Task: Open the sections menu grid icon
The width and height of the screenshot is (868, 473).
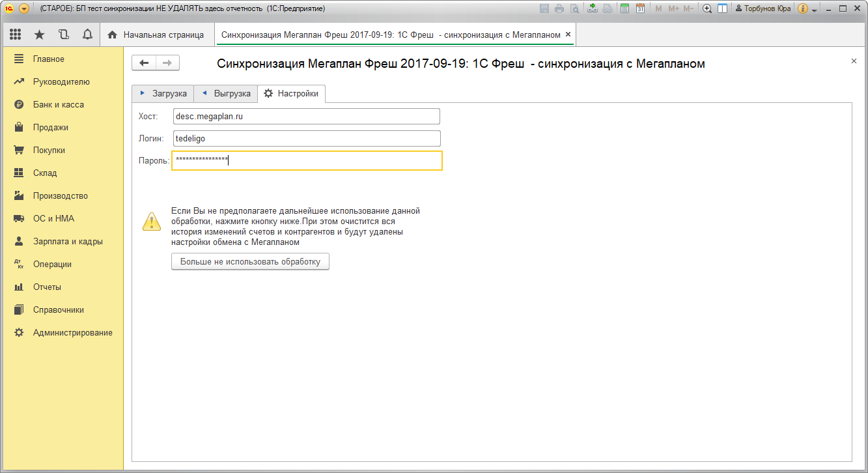Action: (x=16, y=35)
